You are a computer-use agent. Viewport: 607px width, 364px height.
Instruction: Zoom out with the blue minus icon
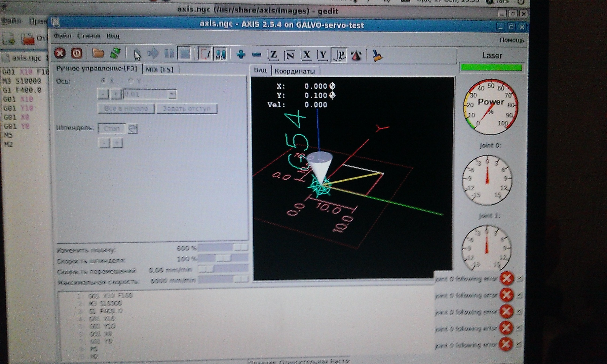click(x=256, y=55)
